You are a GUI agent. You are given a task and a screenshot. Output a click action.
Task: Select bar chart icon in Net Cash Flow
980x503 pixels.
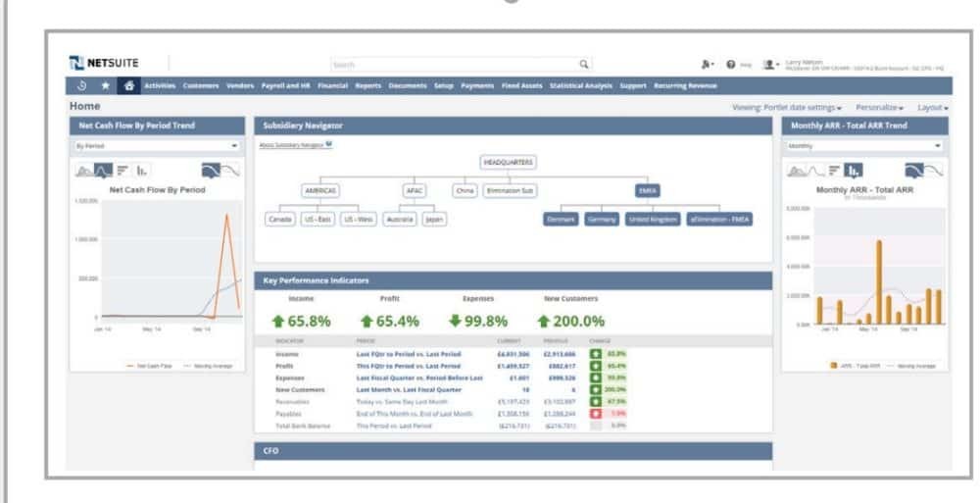(x=123, y=170)
